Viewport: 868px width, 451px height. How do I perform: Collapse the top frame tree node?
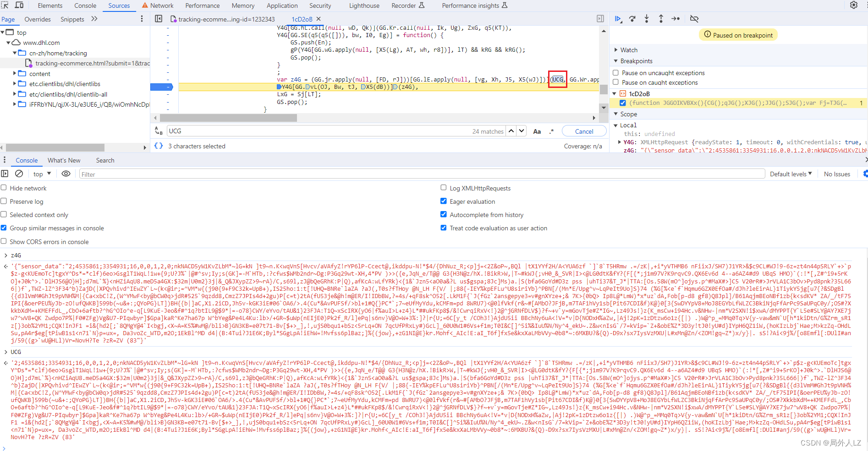(x=3, y=32)
